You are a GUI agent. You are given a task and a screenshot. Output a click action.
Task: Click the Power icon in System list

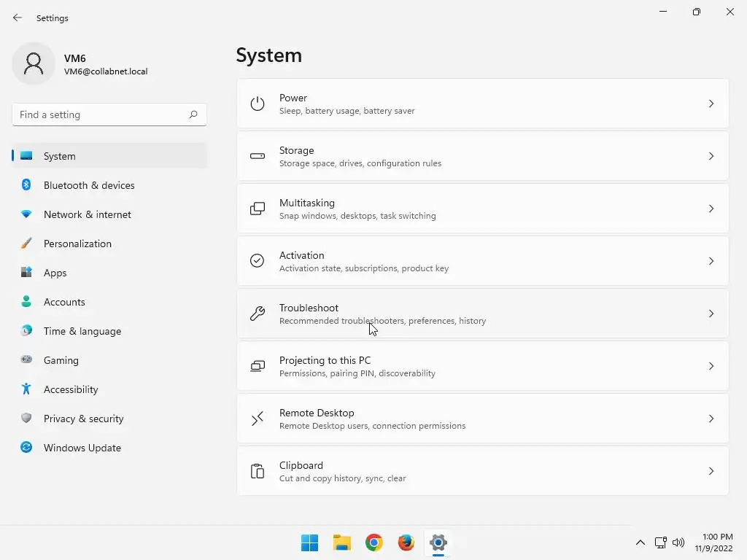(258, 104)
